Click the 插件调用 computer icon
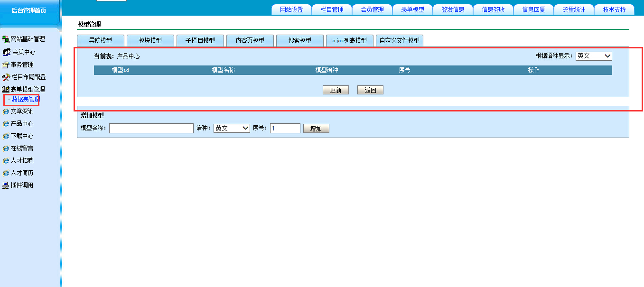Screen dimensions: 644x287 click(x=6, y=185)
